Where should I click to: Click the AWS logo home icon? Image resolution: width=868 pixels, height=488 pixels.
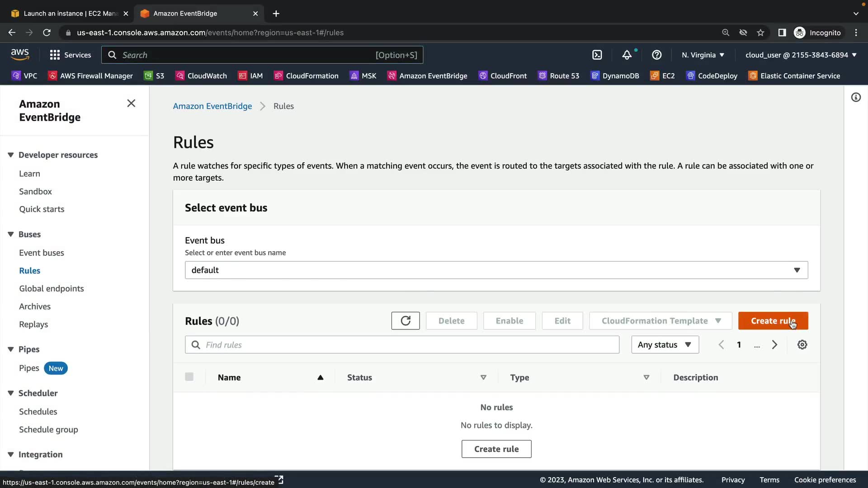coord(20,55)
